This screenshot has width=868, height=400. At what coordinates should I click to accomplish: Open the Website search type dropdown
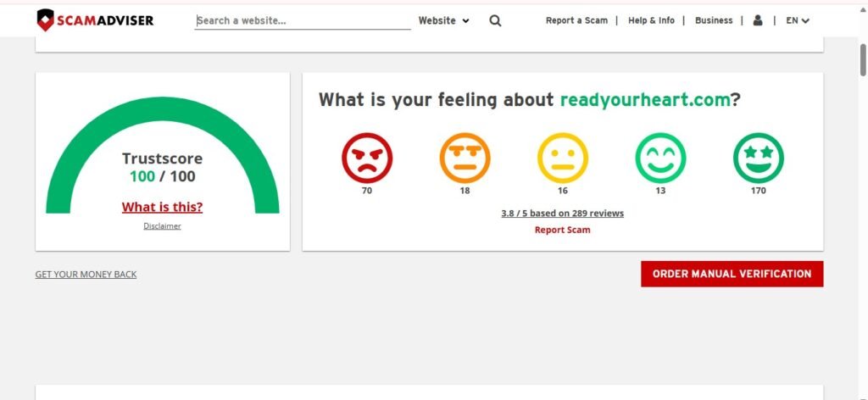click(444, 20)
